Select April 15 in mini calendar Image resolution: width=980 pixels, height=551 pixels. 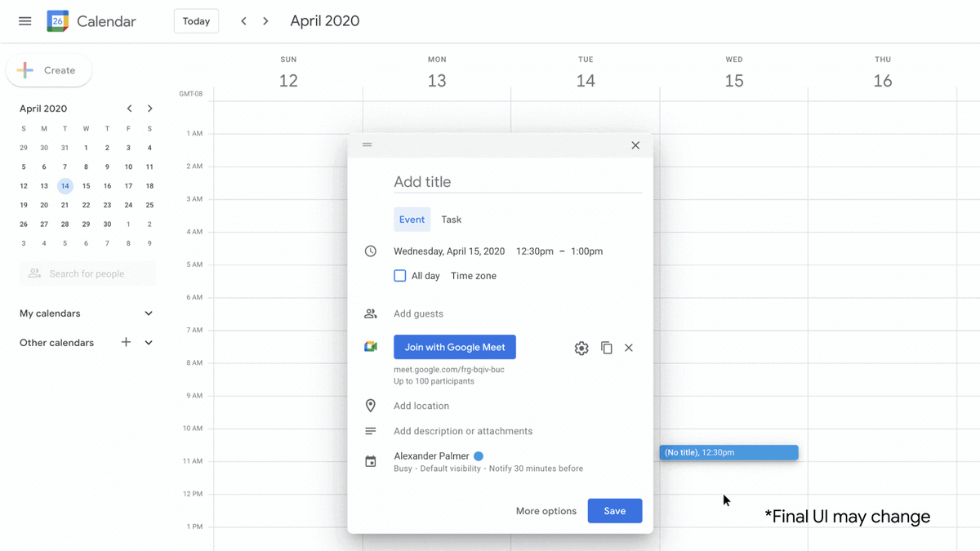click(86, 186)
